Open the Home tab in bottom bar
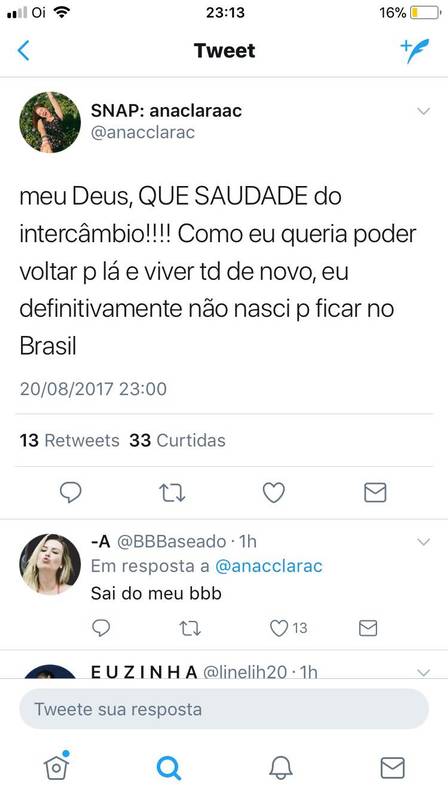 (x=56, y=765)
